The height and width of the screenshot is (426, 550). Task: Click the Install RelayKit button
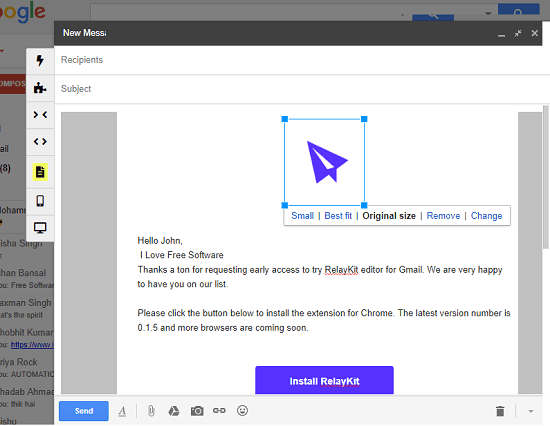(x=324, y=380)
